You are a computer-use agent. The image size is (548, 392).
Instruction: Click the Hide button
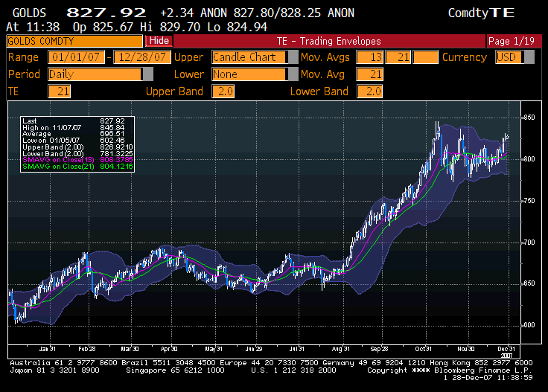[159, 41]
